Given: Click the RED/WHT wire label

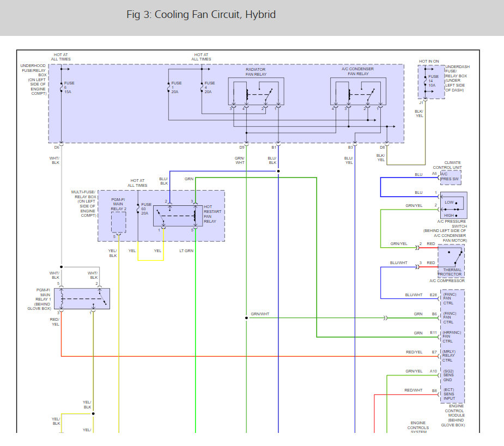Looking at the screenshot, I should point(414,390).
